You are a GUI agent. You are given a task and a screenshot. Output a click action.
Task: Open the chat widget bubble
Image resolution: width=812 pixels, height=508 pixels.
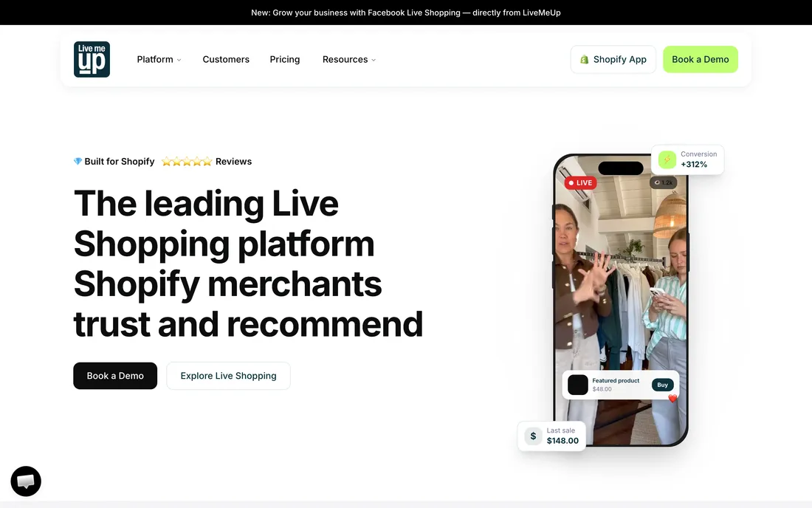point(26,481)
